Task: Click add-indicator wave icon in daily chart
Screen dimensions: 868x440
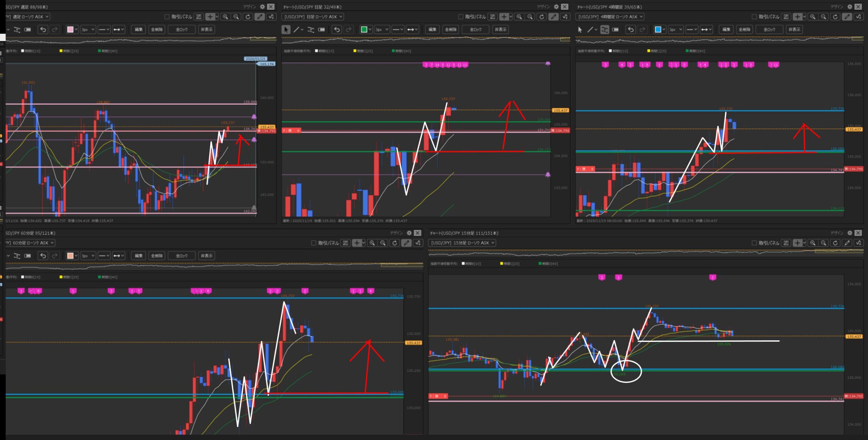Action: 565,17
